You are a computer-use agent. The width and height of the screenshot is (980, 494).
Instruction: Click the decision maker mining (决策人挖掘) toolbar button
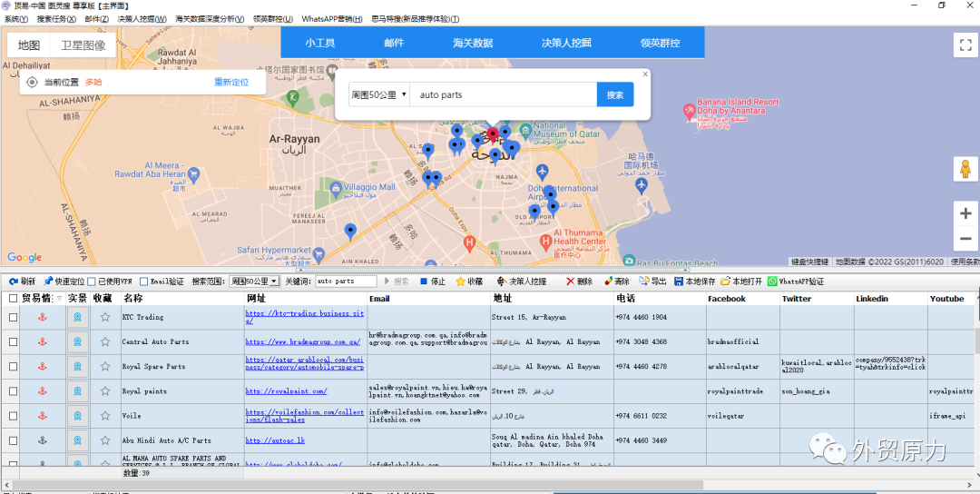521,282
